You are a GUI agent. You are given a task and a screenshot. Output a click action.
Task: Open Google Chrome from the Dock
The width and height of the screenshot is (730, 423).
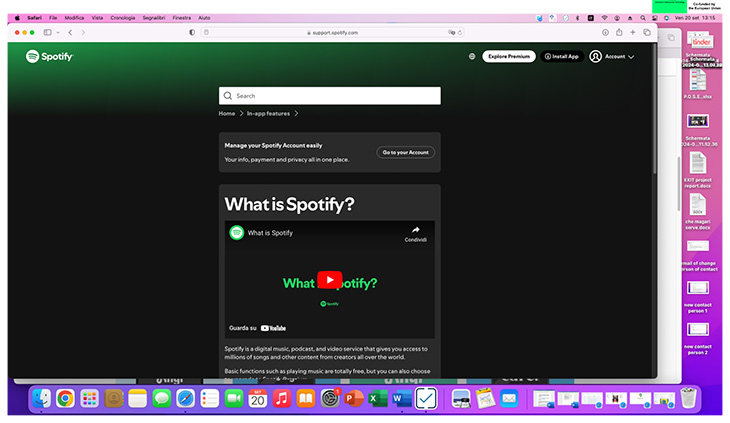[65, 399]
